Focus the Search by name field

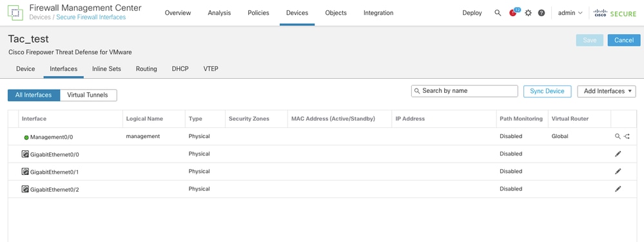coord(465,91)
